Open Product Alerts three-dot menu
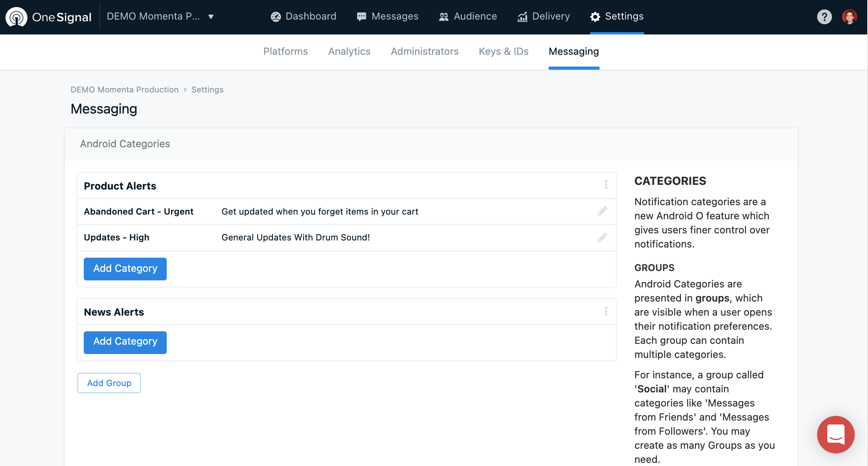868x466 pixels. click(x=606, y=184)
